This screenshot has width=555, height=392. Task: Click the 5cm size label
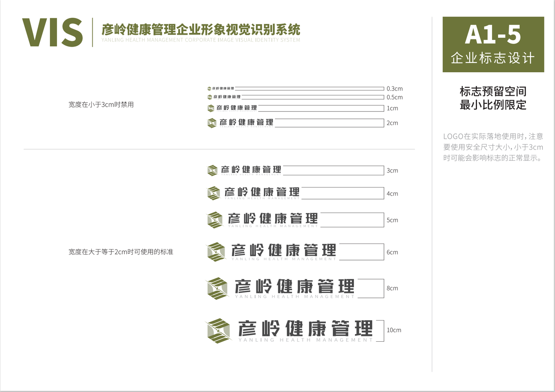point(392,220)
